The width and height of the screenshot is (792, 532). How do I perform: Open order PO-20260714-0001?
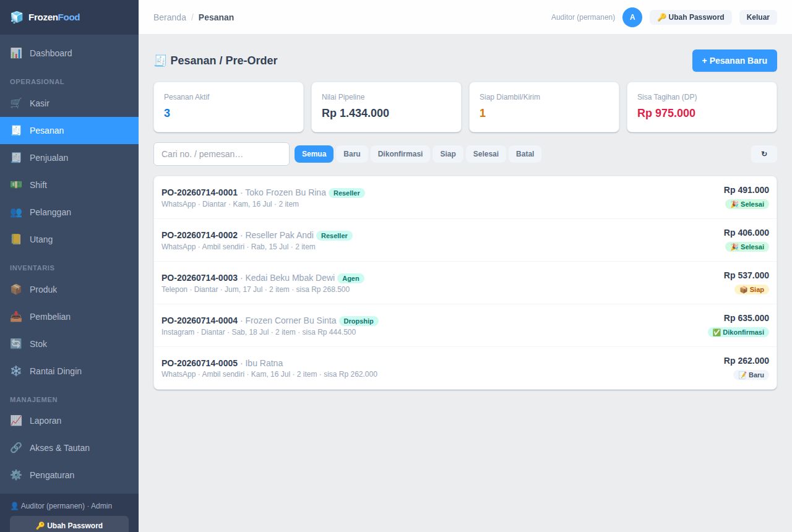[x=465, y=197]
